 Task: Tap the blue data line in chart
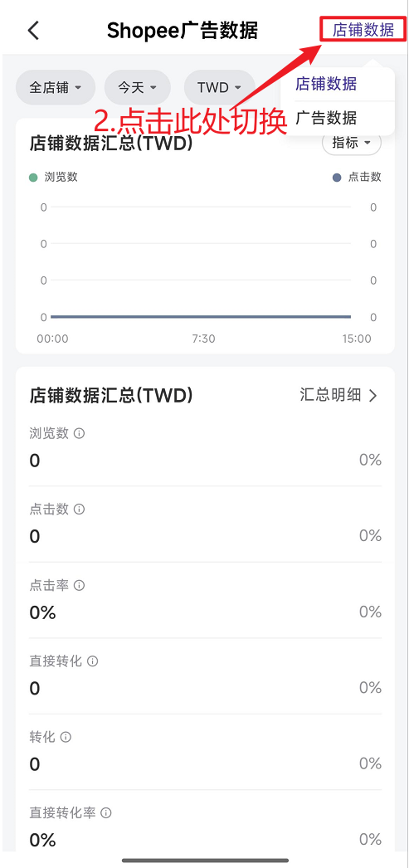coord(200,317)
